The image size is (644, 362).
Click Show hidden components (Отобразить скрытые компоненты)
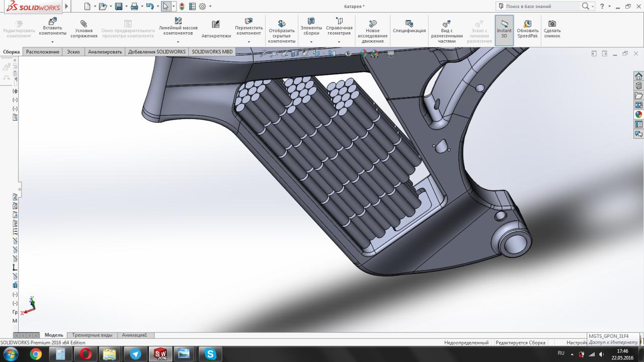click(x=281, y=31)
